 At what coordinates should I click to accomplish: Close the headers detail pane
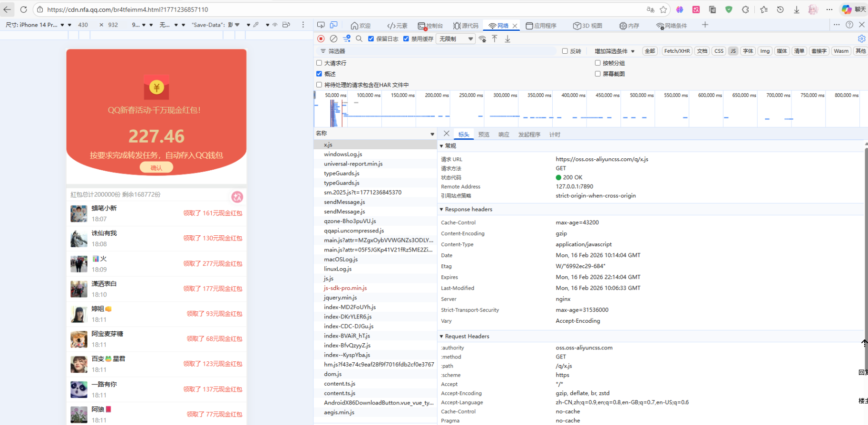[446, 134]
